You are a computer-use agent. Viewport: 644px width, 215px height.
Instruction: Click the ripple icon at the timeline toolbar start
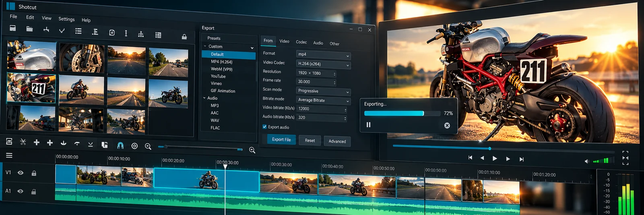click(9, 141)
